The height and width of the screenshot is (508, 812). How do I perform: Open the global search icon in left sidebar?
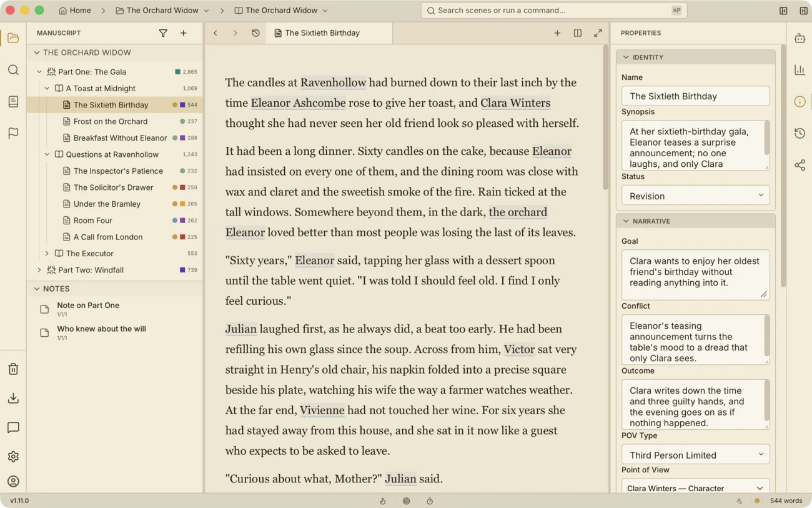[13, 70]
